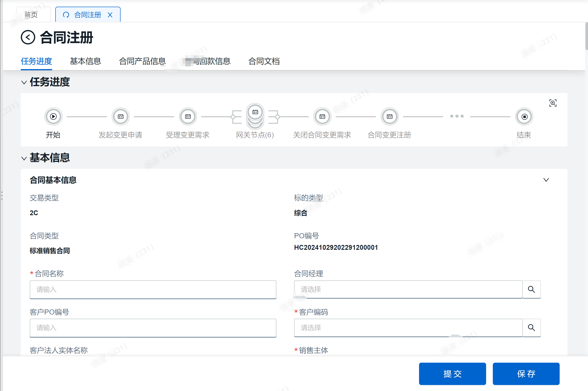Switch to 合同文档 tab
This screenshot has width=588, height=391.
[264, 61]
